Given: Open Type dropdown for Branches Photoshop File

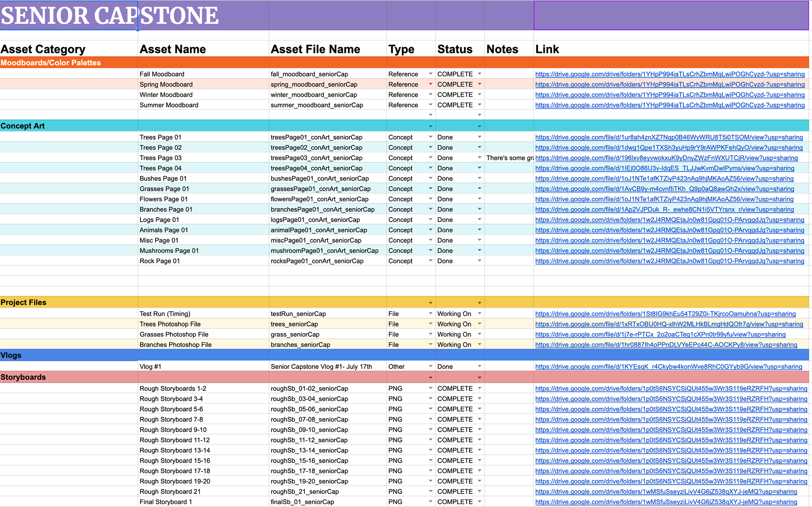Looking at the screenshot, I should click(431, 345).
